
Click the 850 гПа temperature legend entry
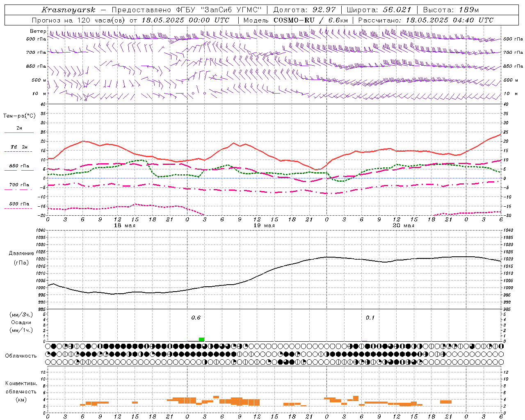coord(19,166)
